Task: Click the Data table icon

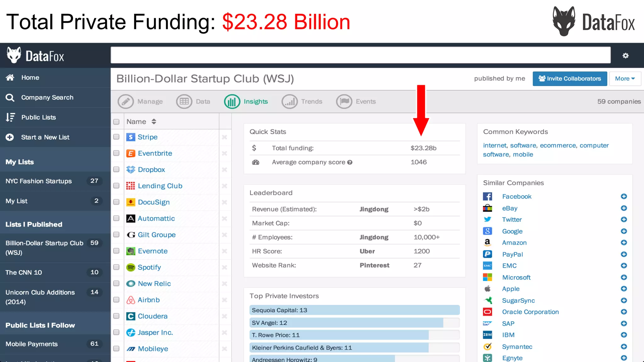Action: (184, 101)
